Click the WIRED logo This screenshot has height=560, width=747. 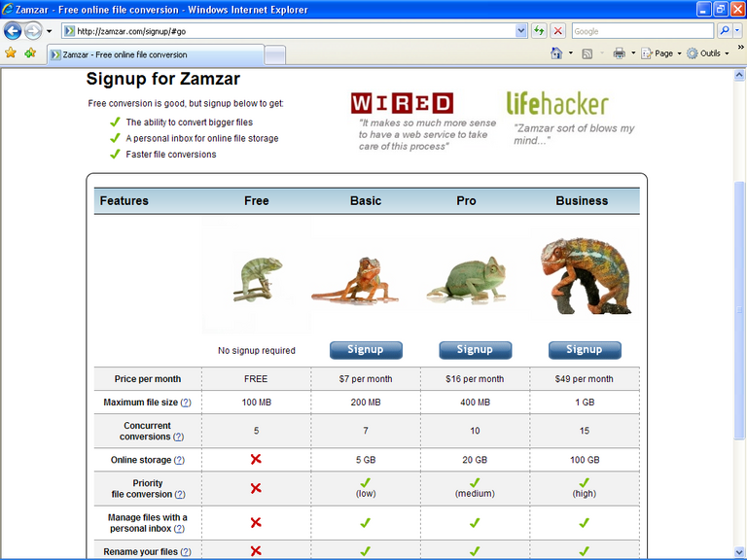click(x=402, y=103)
